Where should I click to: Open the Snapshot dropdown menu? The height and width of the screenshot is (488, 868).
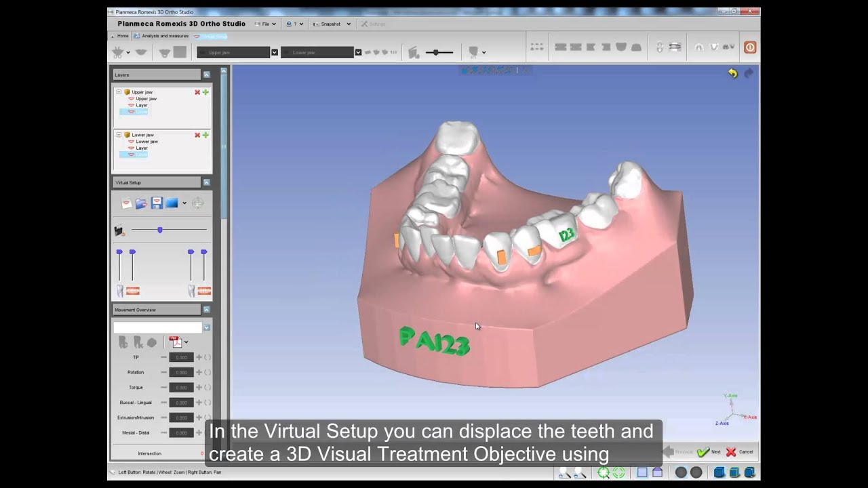coord(332,24)
